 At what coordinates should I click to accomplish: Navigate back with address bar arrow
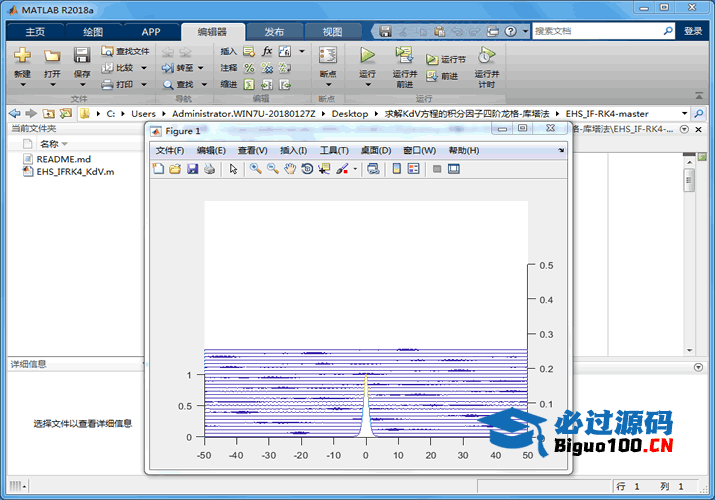(x=15, y=113)
